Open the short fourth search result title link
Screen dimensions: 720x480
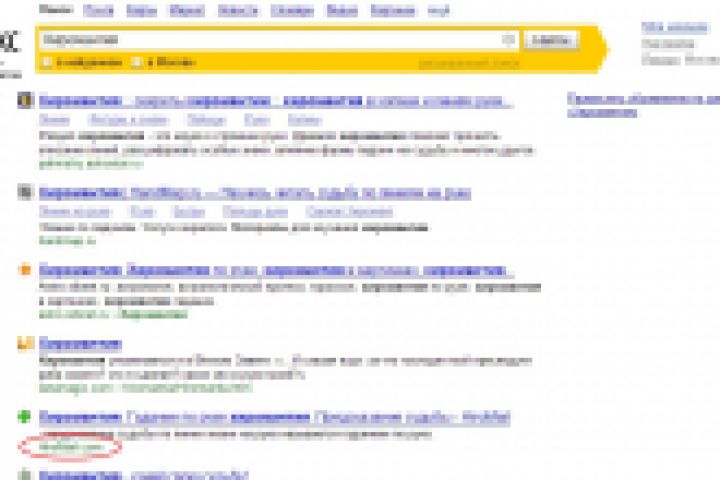(x=80, y=344)
